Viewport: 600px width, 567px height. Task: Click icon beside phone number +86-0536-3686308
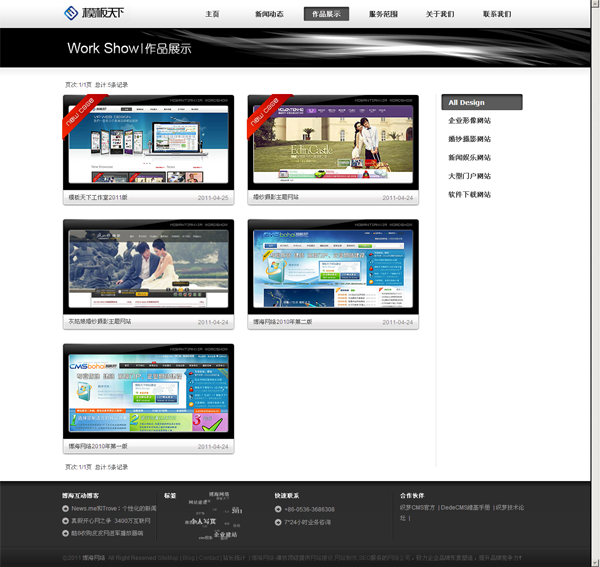(278, 509)
